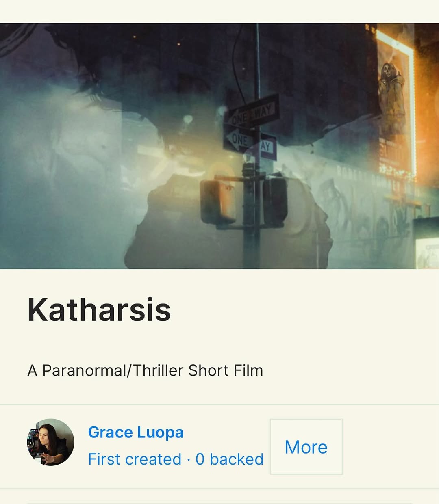
Task: Tap the More button
Action: (306, 447)
